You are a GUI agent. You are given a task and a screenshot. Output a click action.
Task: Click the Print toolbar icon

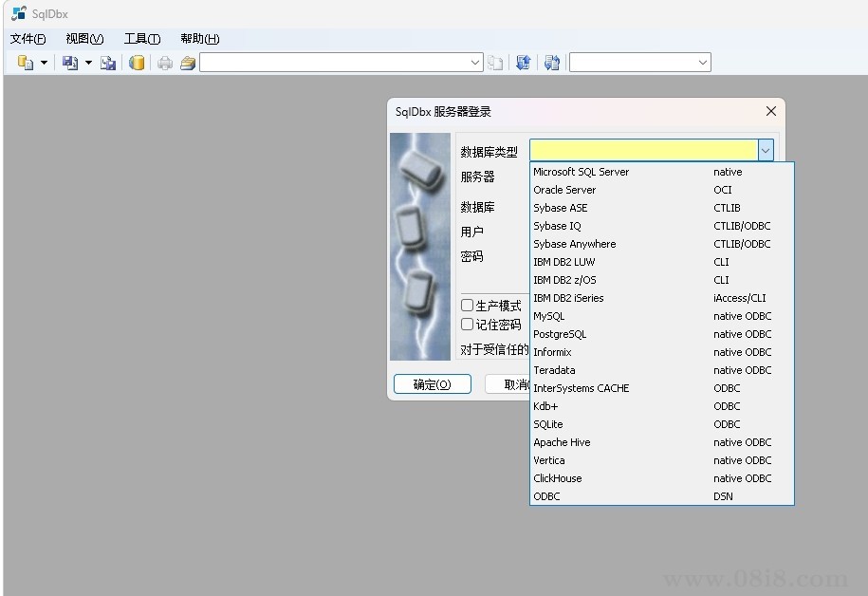tap(166, 61)
